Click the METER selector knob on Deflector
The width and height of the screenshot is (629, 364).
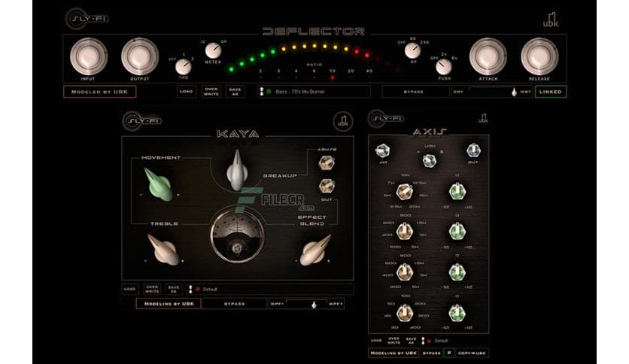click(x=213, y=51)
